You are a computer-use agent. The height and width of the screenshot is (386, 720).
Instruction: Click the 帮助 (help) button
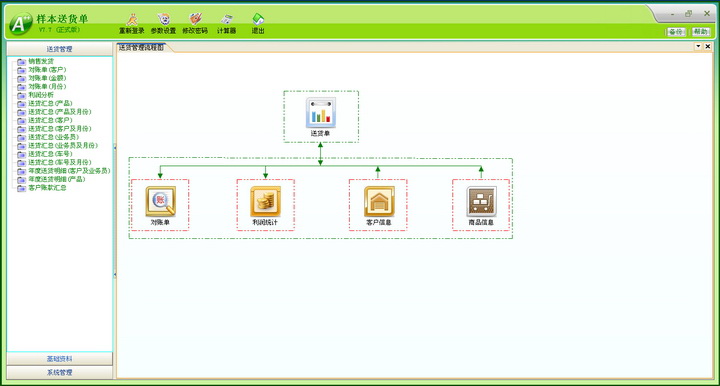pos(701,32)
